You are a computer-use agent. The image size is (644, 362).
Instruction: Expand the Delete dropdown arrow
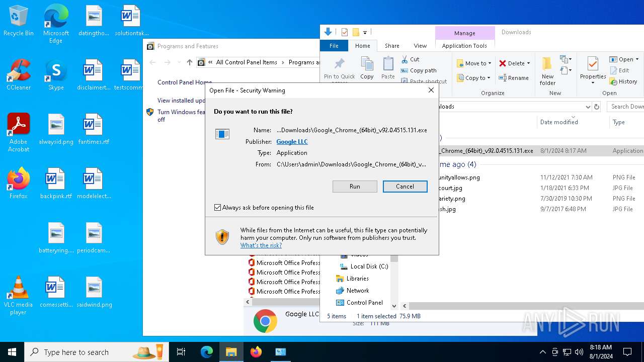point(528,63)
